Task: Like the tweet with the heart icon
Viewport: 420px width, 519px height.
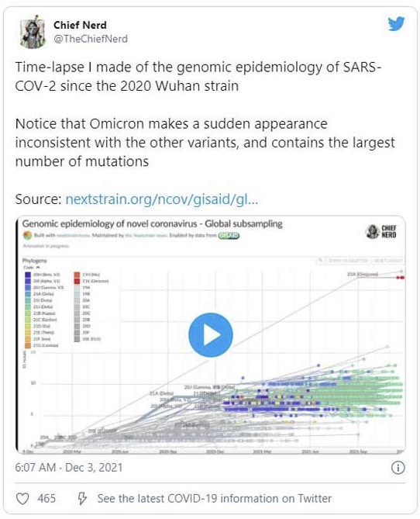Action: (22, 499)
